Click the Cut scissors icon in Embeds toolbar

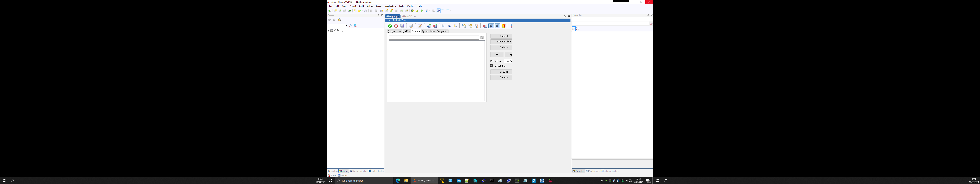point(449,26)
